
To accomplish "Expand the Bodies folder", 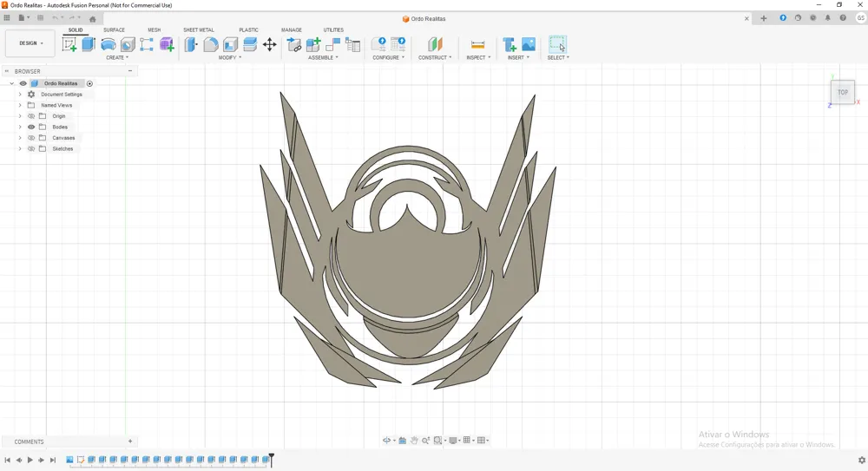I will click(20, 128).
